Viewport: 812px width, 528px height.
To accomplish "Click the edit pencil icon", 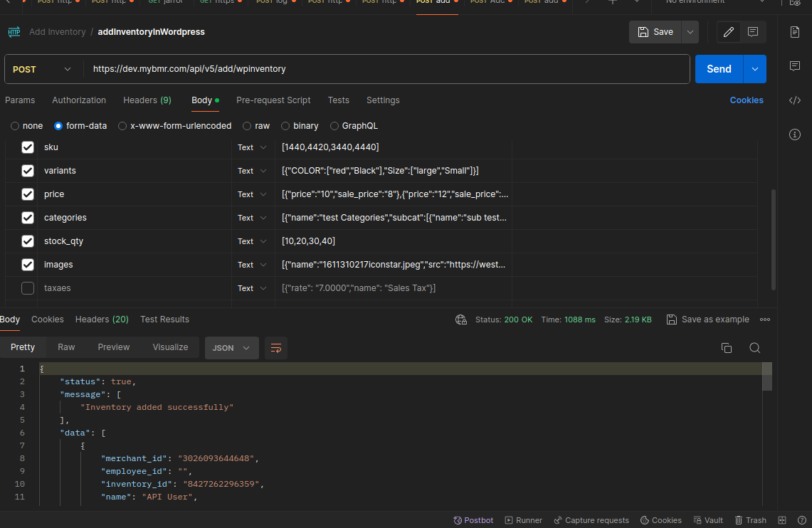I will coord(728,32).
